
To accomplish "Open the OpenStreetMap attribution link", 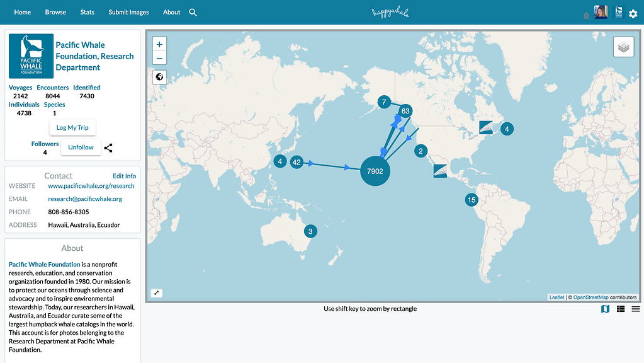I will [590, 297].
